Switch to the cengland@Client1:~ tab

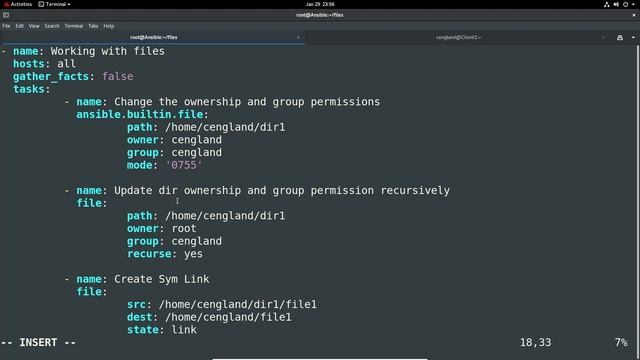tap(458, 37)
